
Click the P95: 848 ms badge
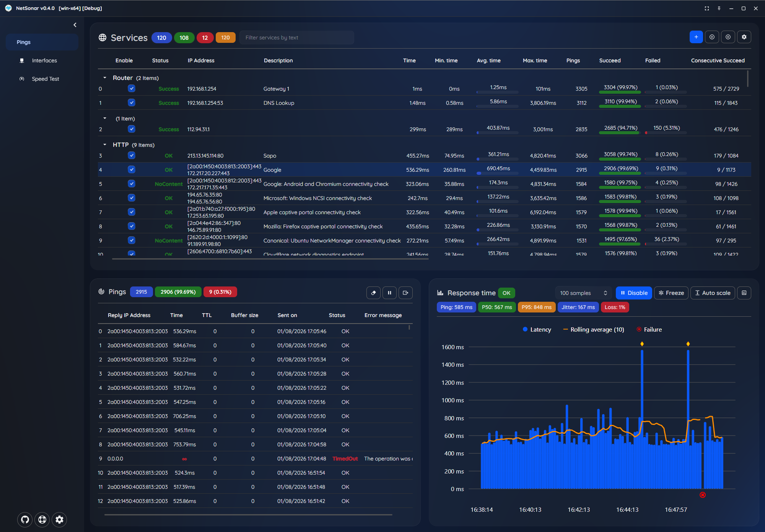pos(536,307)
